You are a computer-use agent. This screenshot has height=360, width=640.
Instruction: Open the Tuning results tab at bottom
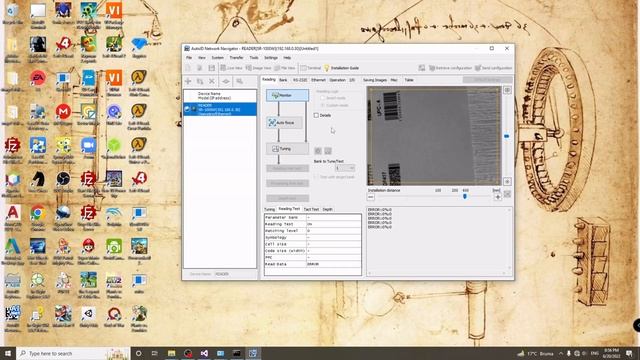tap(270, 209)
